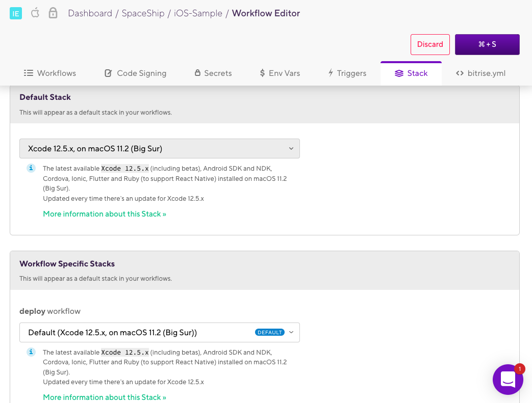Image resolution: width=532 pixels, height=403 pixels.
Task: Click the bitrise.yml code brackets icon
Action: pos(460,73)
